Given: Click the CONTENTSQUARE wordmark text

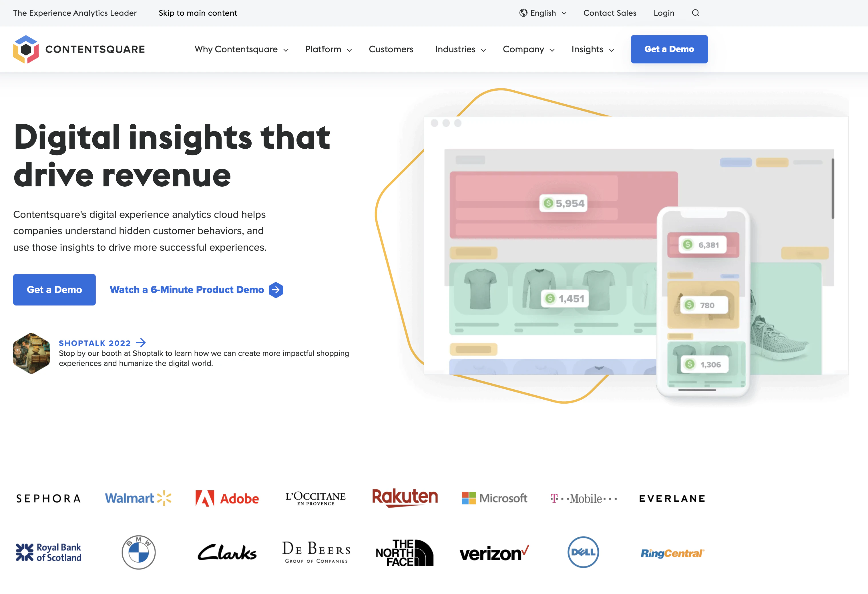Looking at the screenshot, I should point(95,49).
